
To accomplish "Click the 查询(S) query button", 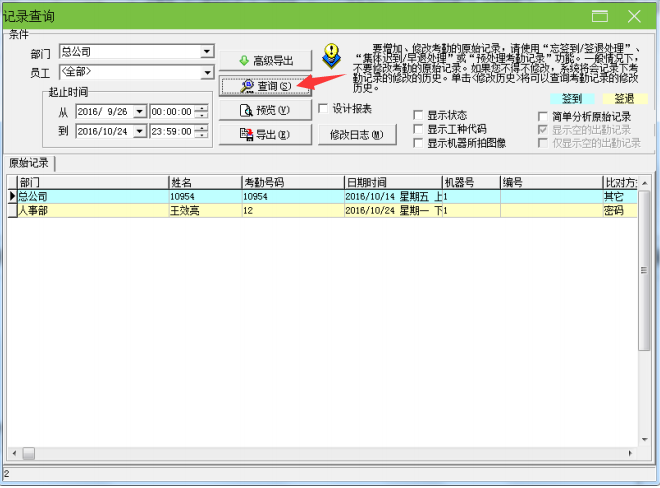I will pos(265,86).
